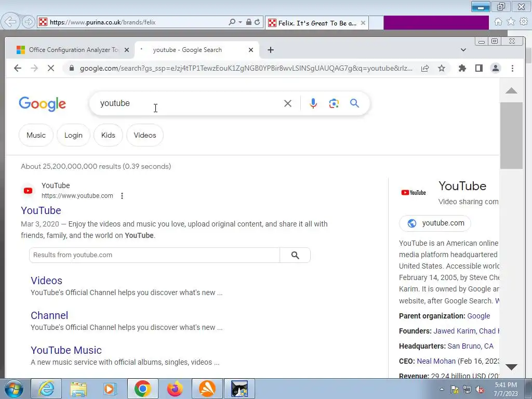Open Internet Explorer home icon
The width and height of the screenshot is (532, 399).
(x=498, y=22)
